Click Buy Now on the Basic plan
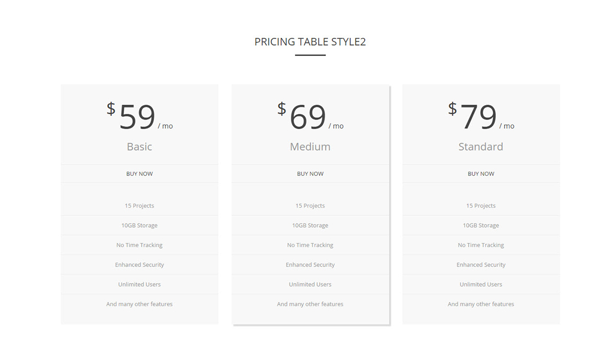 pos(140,174)
